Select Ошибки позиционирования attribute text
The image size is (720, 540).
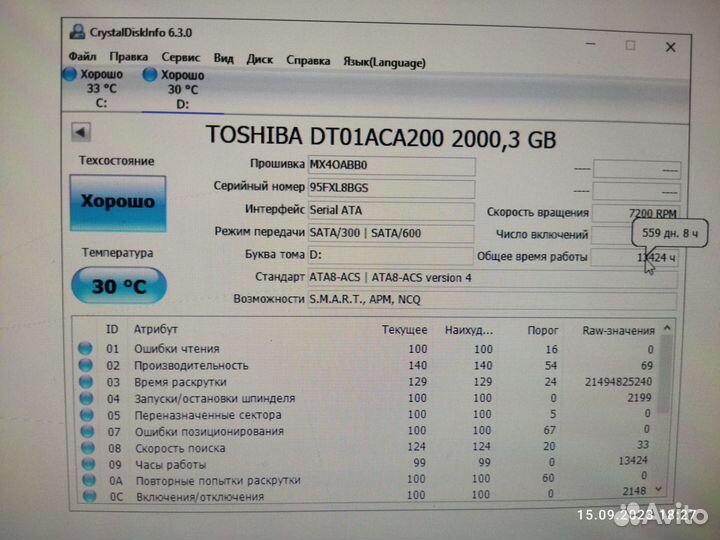pyautogui.click(x=209, y=432)
